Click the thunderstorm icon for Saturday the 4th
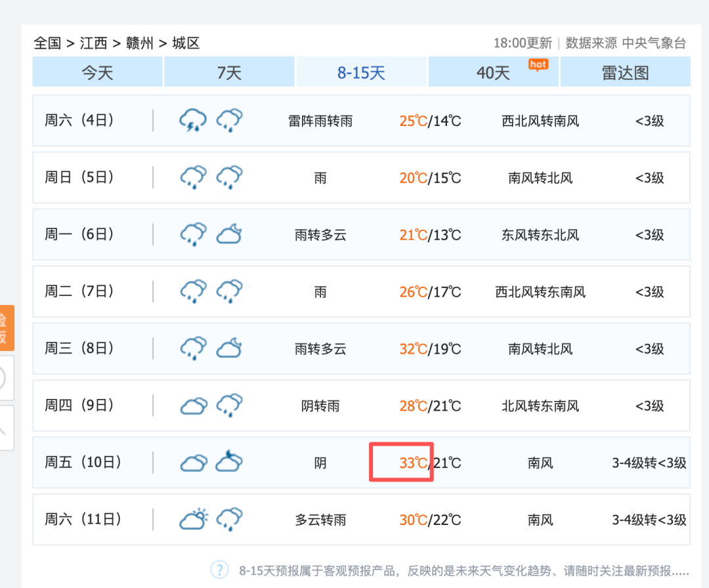 coord(193,121)
